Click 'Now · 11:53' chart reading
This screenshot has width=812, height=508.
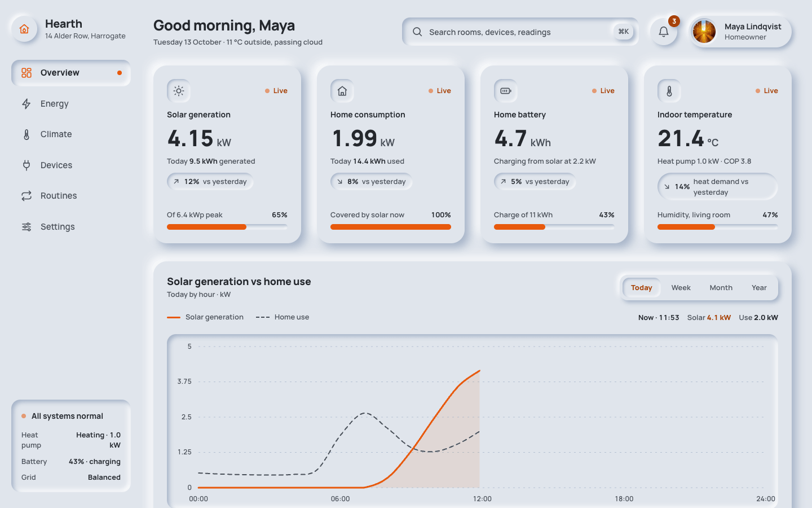(x=659, y=318)
